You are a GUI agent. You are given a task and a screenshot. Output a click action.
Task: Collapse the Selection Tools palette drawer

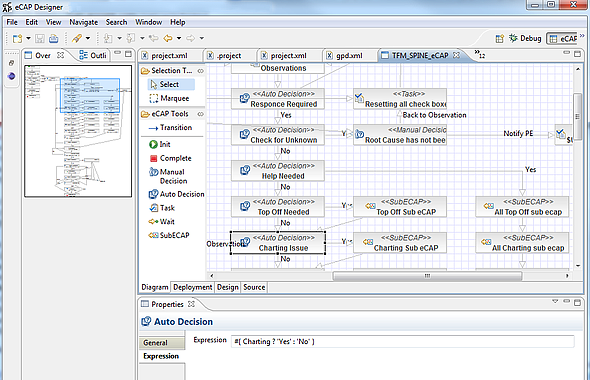point(201,71)
